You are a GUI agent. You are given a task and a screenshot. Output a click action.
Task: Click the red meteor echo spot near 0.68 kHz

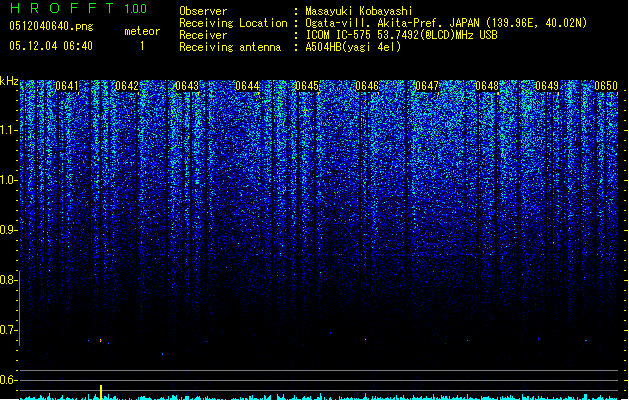tap(101, 341)
